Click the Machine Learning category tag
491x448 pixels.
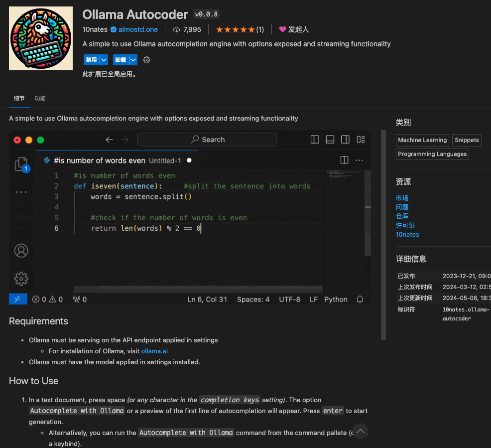click(x=422, y=140)
